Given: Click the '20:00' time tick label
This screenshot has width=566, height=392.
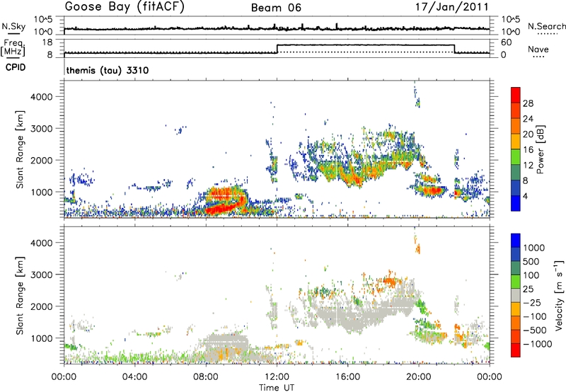Looking at the screenshot, I should (x=419, y=377).
